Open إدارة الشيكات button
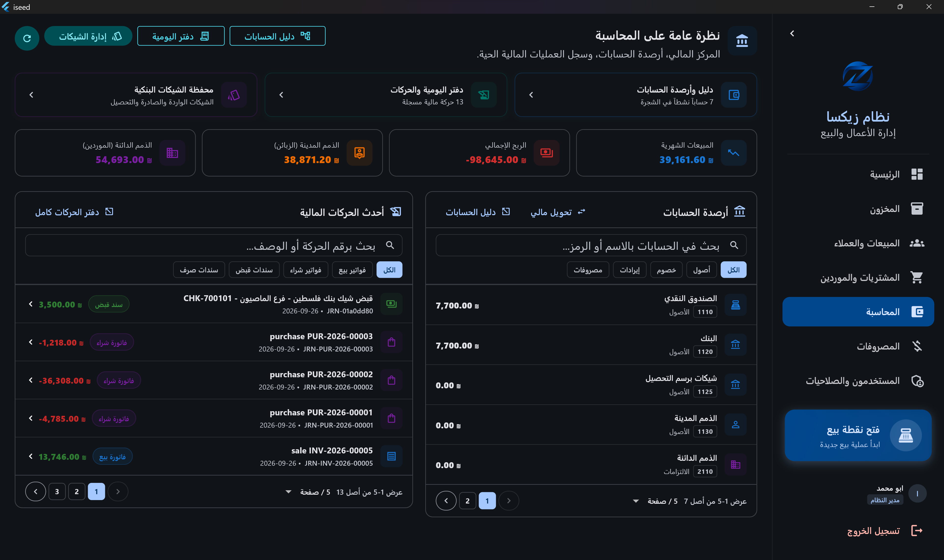 click(88, 36)
